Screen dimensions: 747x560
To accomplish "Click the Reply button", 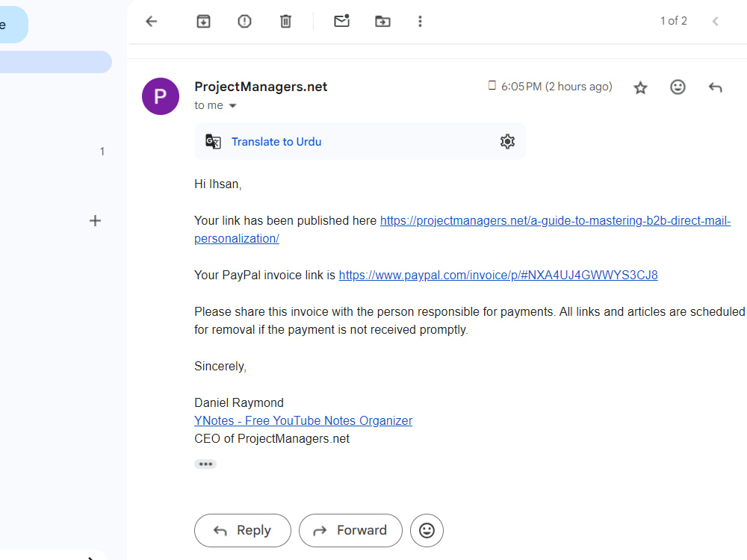I will tap(243, 530).
